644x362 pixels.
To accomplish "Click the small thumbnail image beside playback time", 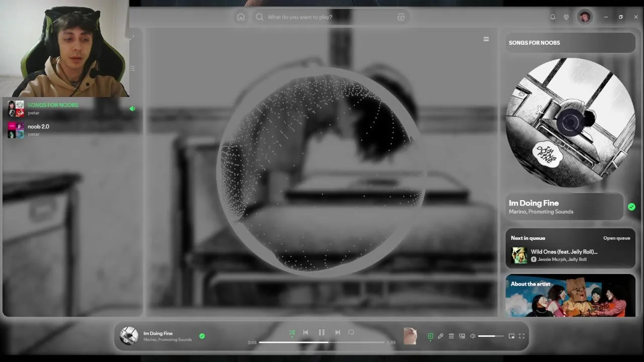I will pyautogui.click(x=410, y=336).
